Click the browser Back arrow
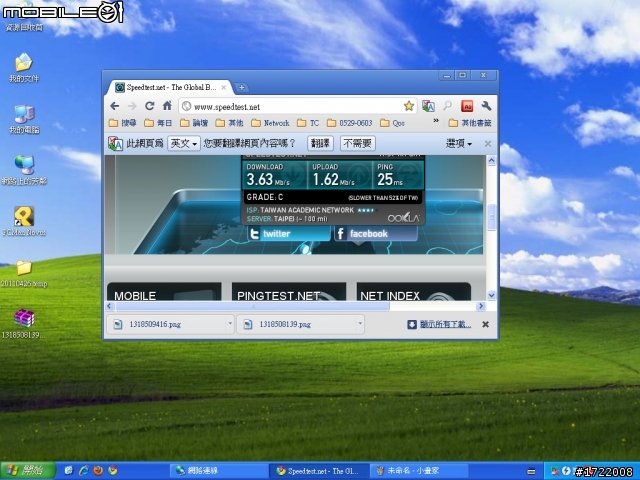 click(115, 106)
